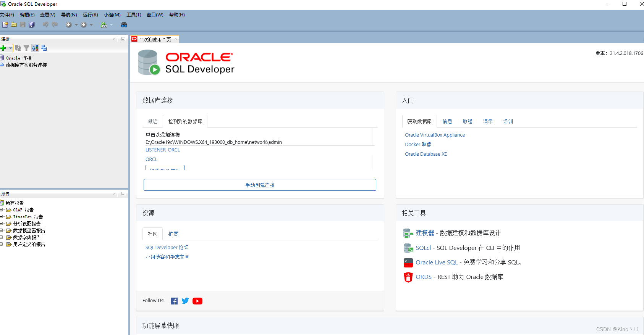The height and width of the screenshot is (335, 644).
Task: Click the Oracle Live SQL icon
Action: click(408, 263)
